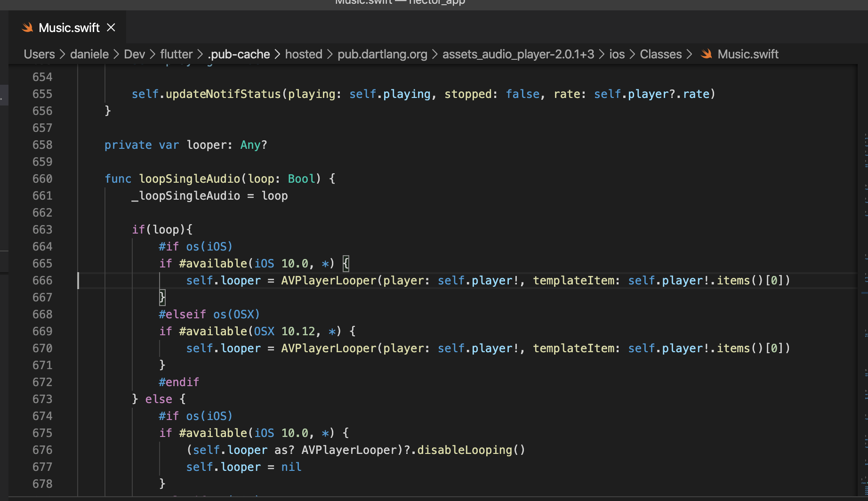Click the Swift icon on the Music.swift tab
Image resolution: width=868 pixels, height=501 pixels.
(28, 27)
